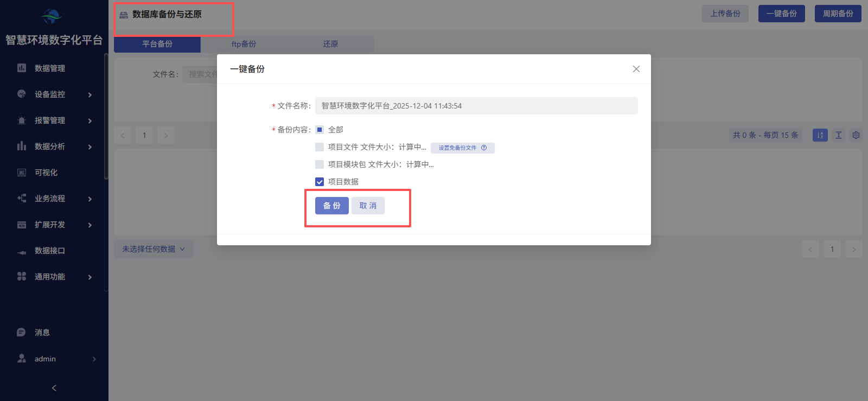Screen dimensions: 868x401
Task: Click the 通用功能 grid icon
Action: (x=22, y=276)
